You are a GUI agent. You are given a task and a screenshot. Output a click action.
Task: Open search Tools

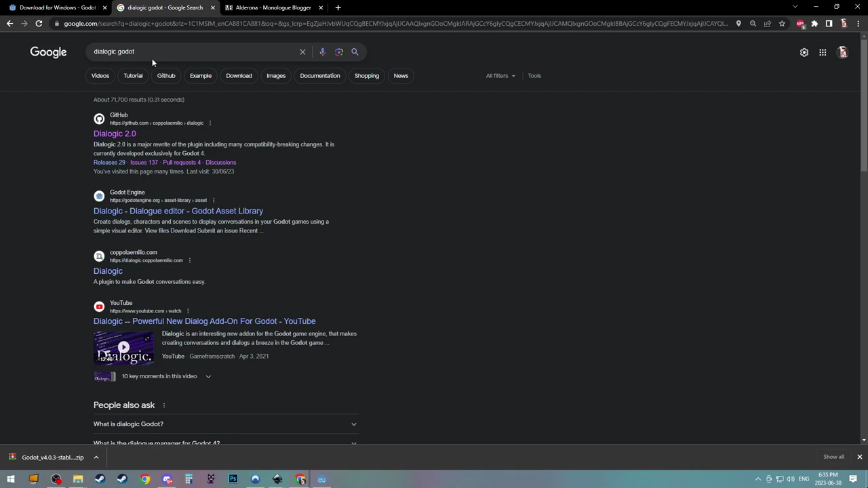(534, 76)
